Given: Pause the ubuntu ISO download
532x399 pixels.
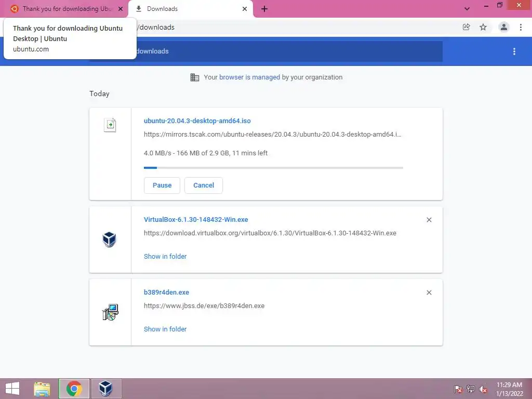Looking at the screenshot, I should (162, 185).
